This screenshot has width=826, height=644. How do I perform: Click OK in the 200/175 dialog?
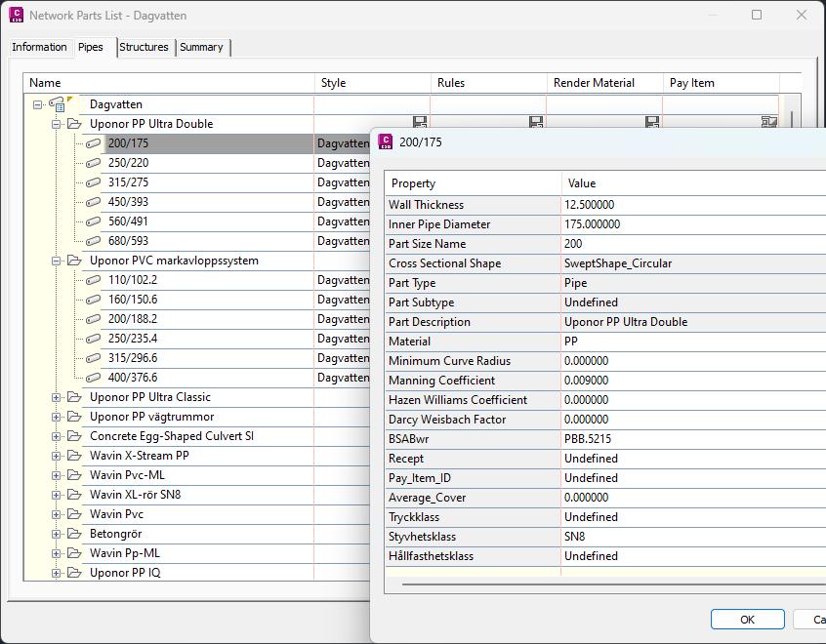click(x=748, y=620)
